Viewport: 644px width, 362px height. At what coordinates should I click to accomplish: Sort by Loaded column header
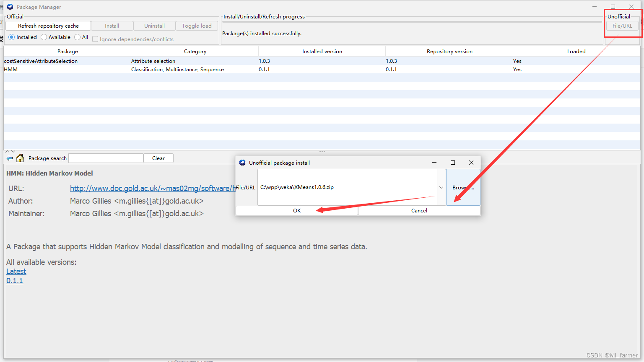576,51
